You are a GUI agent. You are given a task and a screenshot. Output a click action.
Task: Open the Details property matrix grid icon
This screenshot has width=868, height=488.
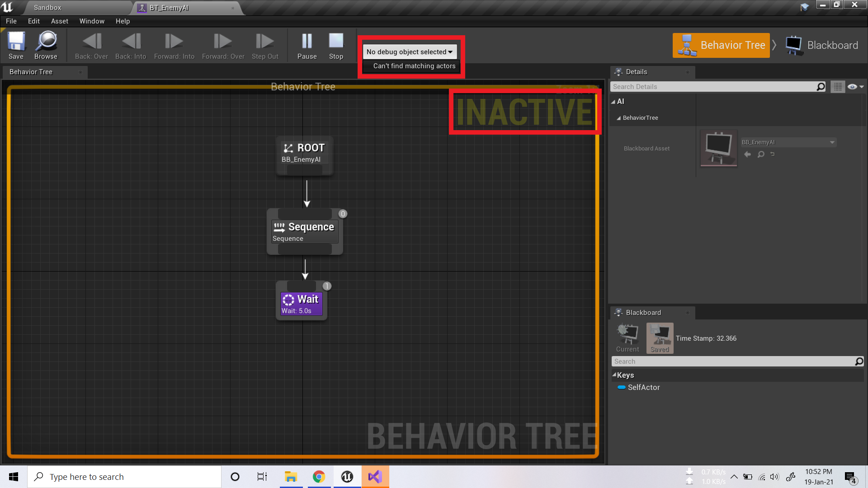tap(838, 87)
